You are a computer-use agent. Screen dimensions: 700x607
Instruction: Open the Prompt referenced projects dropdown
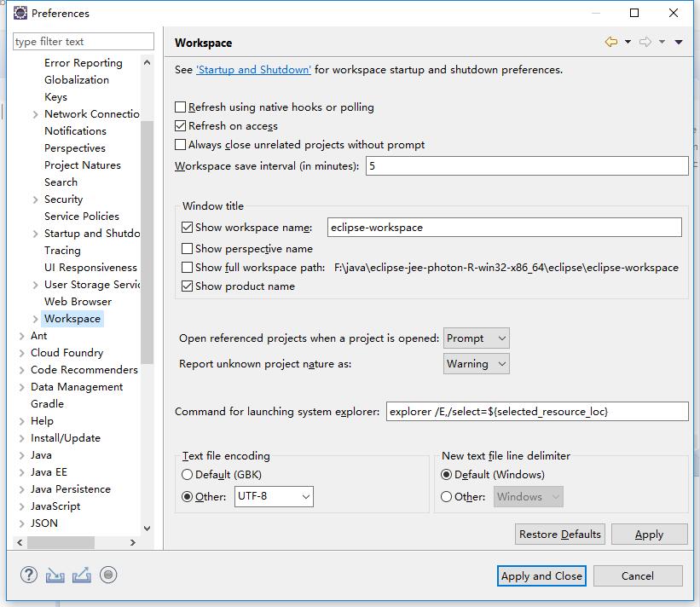476,338
